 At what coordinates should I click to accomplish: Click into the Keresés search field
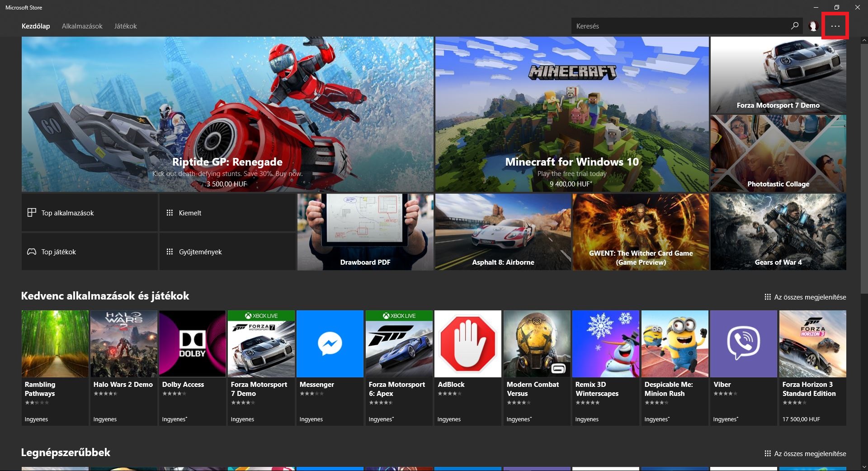tap(678, 26)
